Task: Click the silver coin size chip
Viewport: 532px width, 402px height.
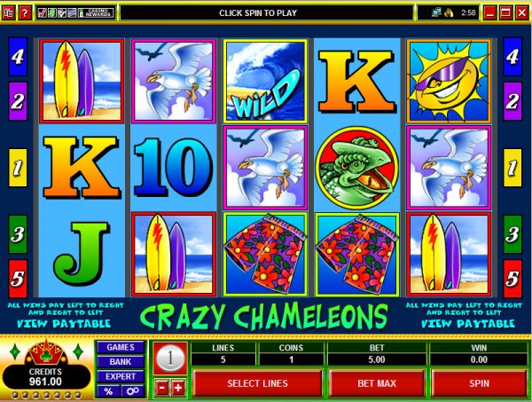Action: coord(170,359)
